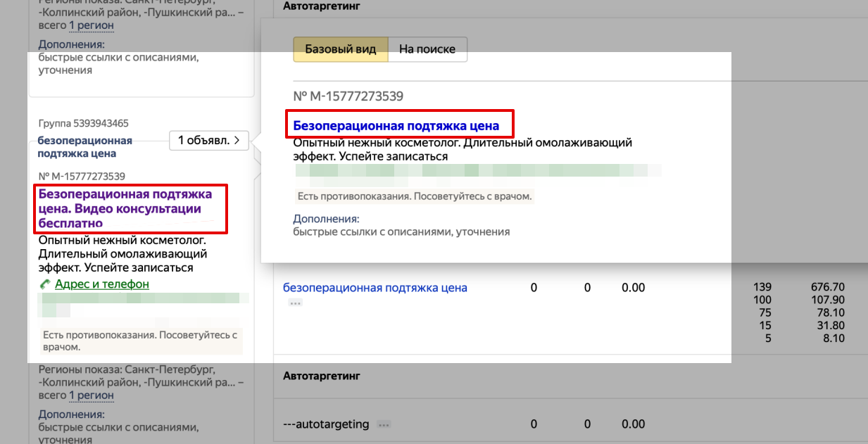Click ad number № M-15777273539 in preview popup
The image size is (868, 444).
(348, 96)
